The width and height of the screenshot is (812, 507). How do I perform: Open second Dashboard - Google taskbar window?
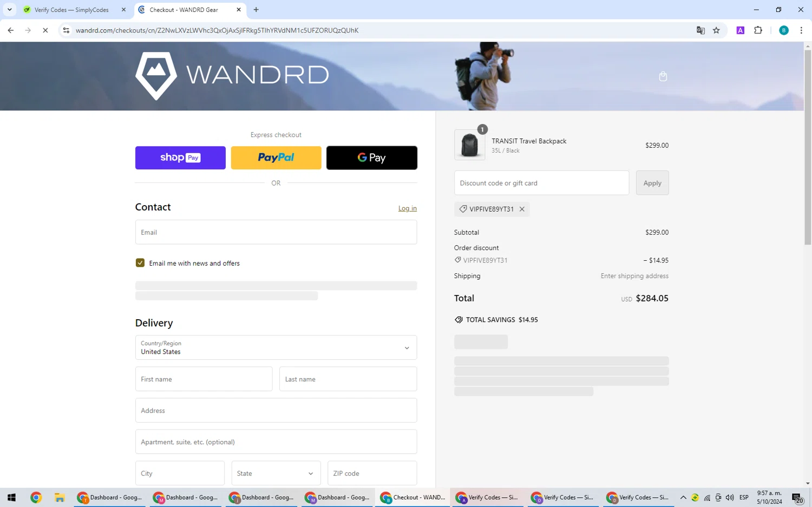click(185, 497)
